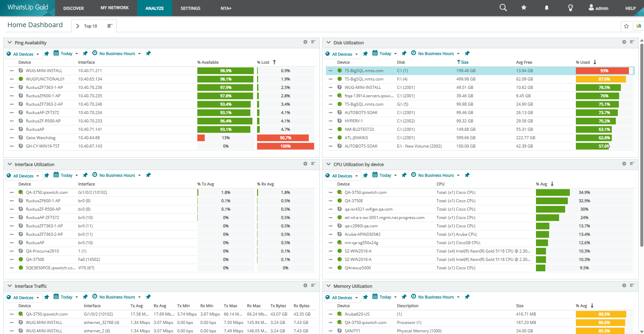Switch to the SETTINGS menu
This screenshot has width=644, height=334.
pos(190,8)
